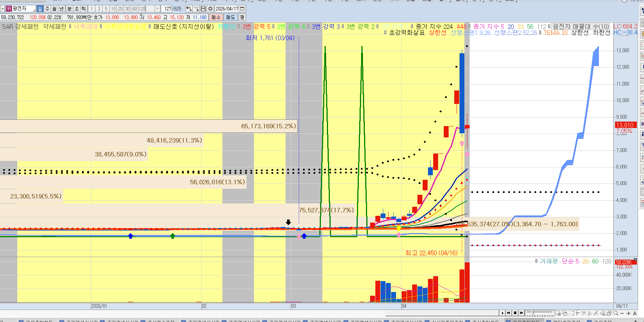Click the 평 button next to 매도
644x322 pixels.
tap(242, 17)
